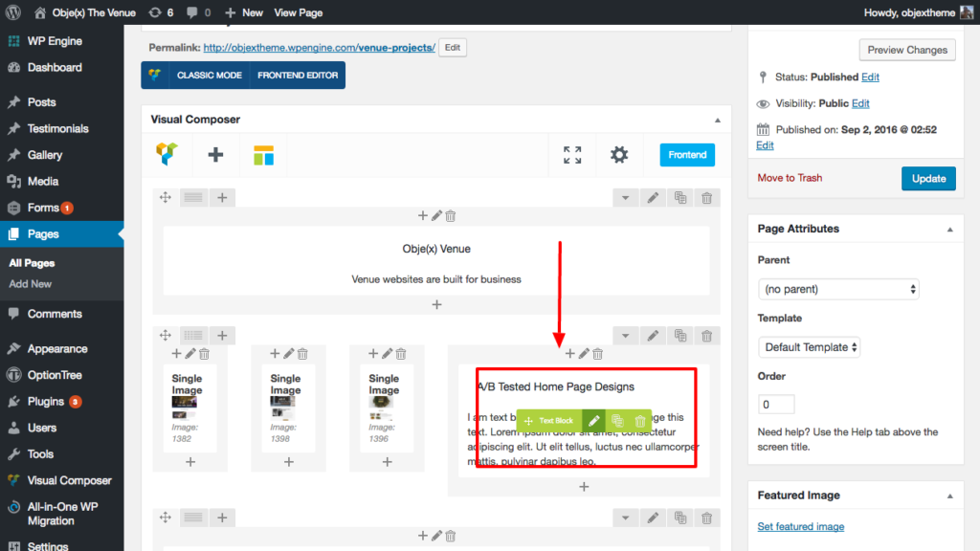Click the permalink Edit button
Viewport: 980px width, 551px height.
[x=453, y=48]
